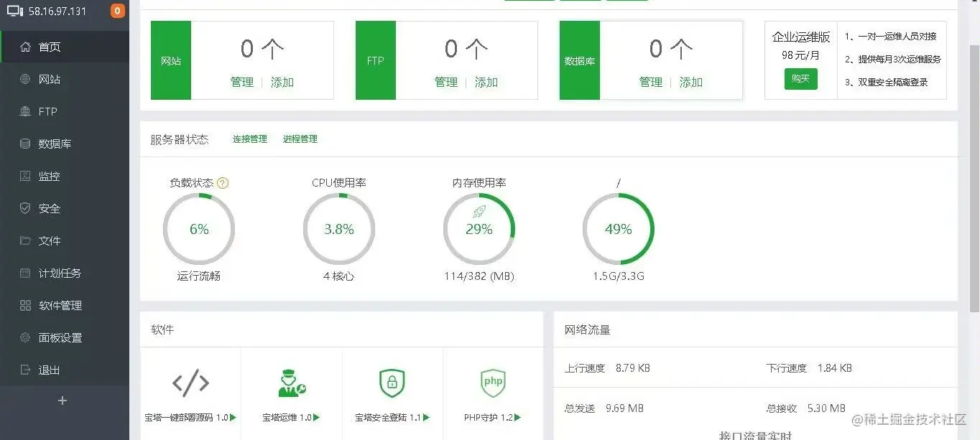This screenshot has width=980, height=440.
Task: Click the arrow next to 宝塔运维 1.0
Action: 316,417
